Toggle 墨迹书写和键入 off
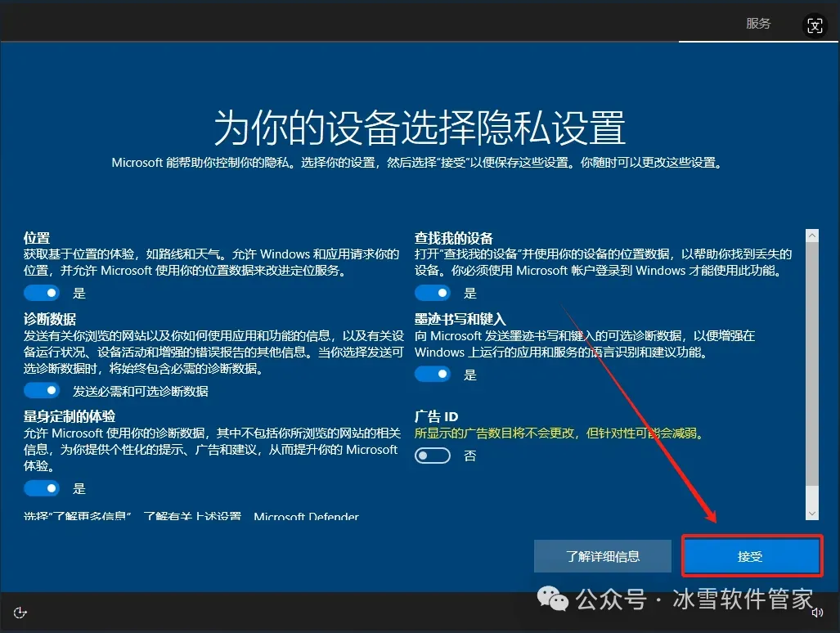Viewport: 840px width, 633px height. click(433, 374)
